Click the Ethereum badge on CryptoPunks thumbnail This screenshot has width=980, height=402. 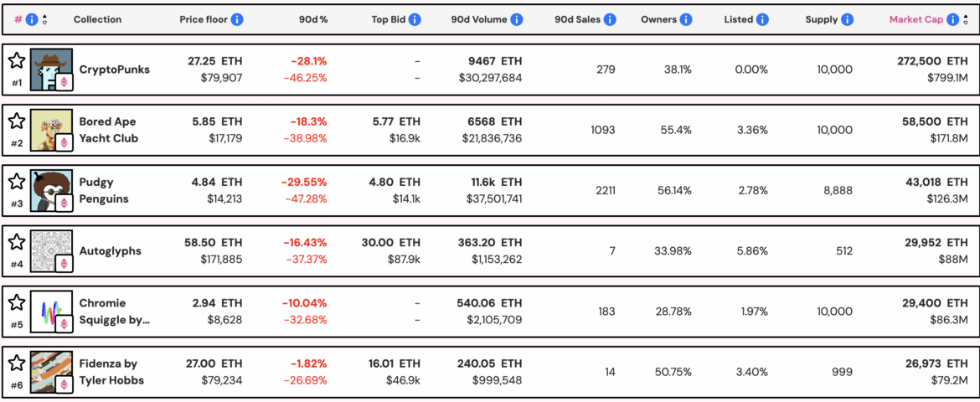click(64, 82)
